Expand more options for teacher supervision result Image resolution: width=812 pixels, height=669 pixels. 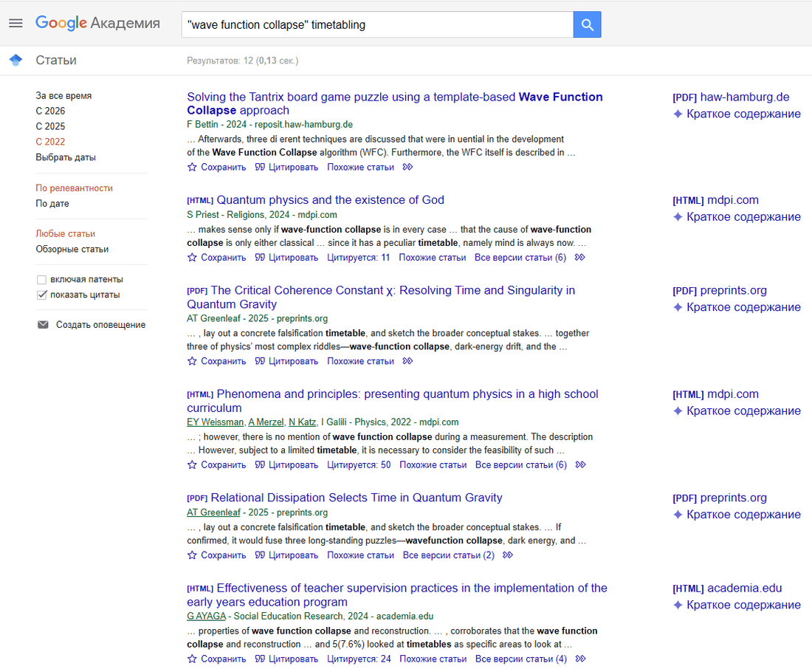tap(580, 658)
